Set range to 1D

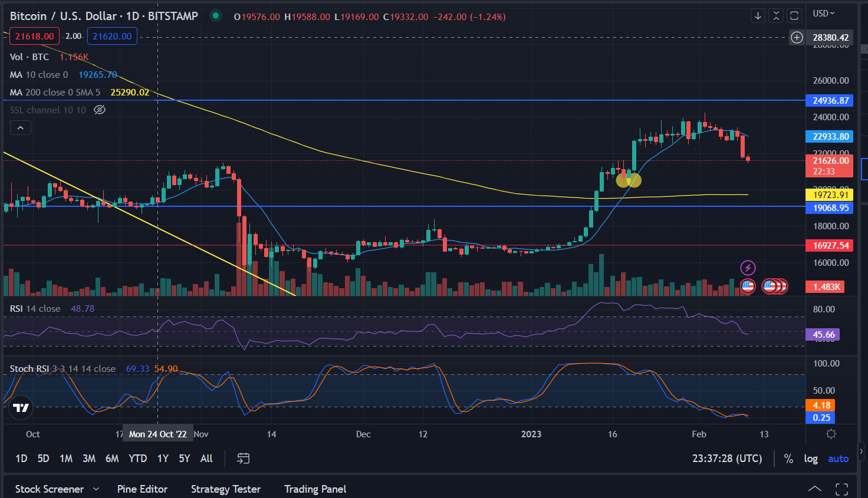[x=21, y=459]
